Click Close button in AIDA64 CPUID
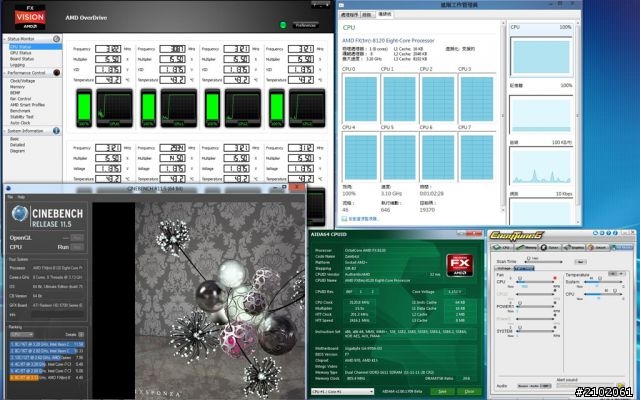Image resolution: width=640 pixels, height=400 pixels. 469,391
